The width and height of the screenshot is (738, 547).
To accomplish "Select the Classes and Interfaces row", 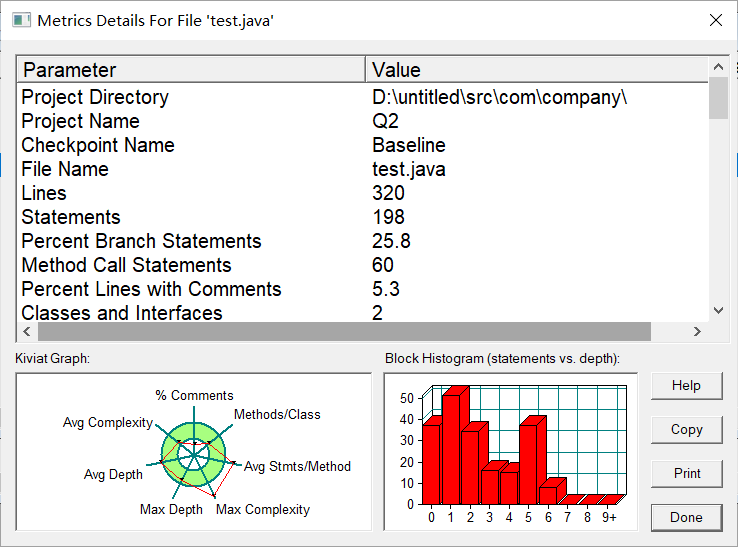I will [x=362, y=313].
